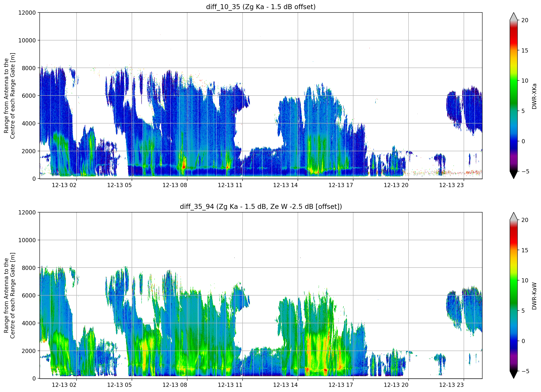Click the diff_35_94 plot title
Image resolution: width=541 pixels, height=392 pixels.
tap(261, 207)
